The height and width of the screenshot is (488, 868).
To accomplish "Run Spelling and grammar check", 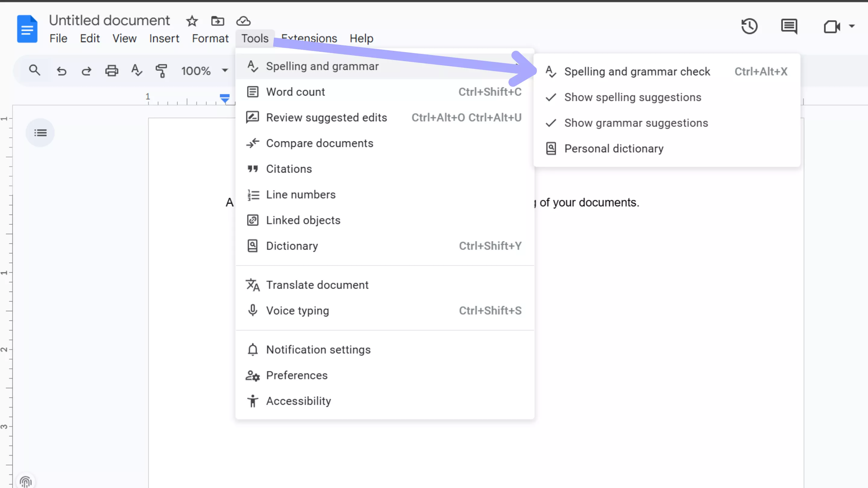I will tap(637, 72).
